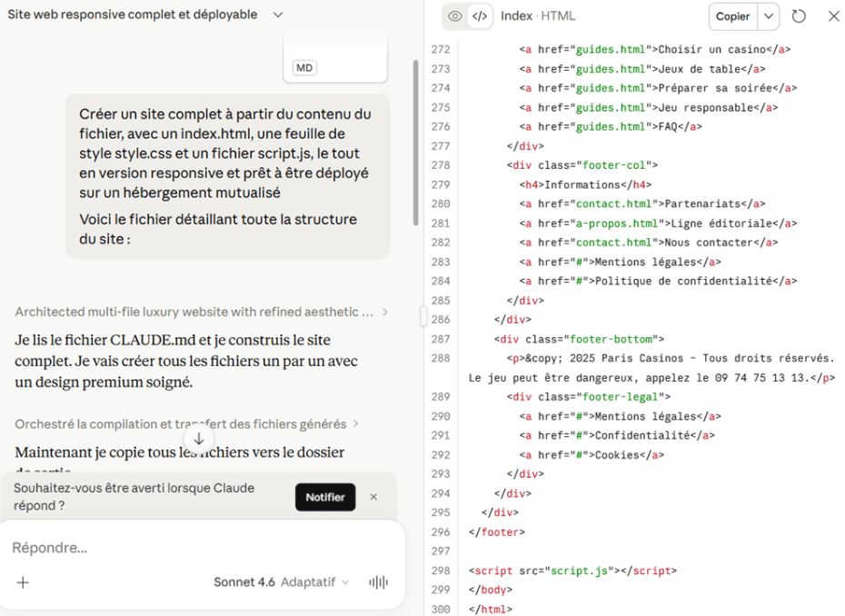Image resolution: width=845 pixels, height=616 pixels.
Task: Select line number 300
Action: click(441, 609)
